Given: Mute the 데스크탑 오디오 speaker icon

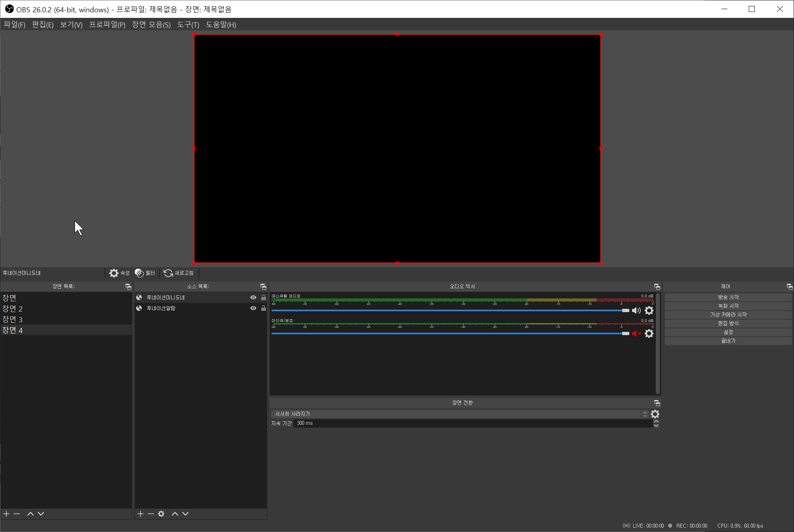Looking at the screenshot, I should click(636, 310).
